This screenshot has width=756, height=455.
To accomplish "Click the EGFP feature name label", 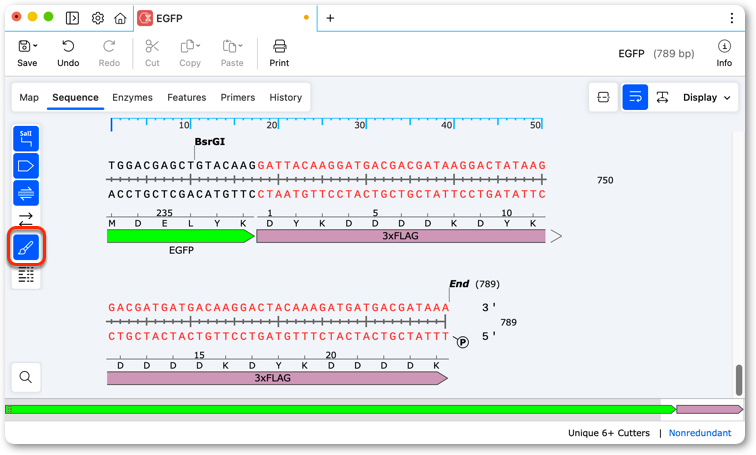I will pyautogui.click(x=181, y=250).
